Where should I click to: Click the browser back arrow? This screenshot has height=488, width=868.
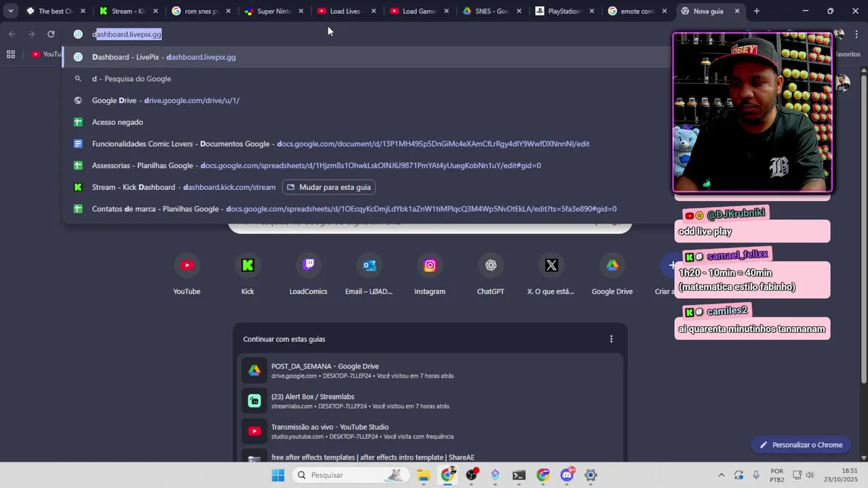[12, 34]
